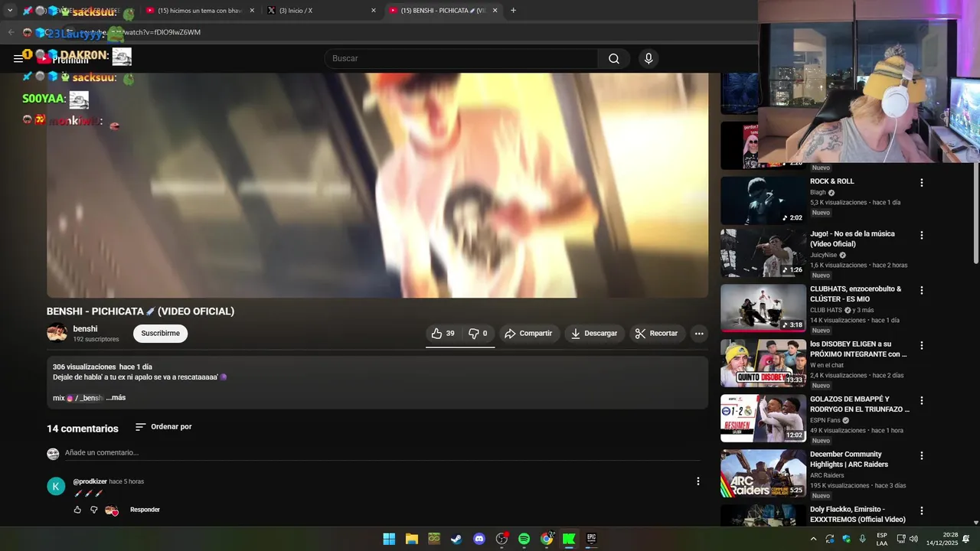Open the benshi channel name link

(85, 329)
